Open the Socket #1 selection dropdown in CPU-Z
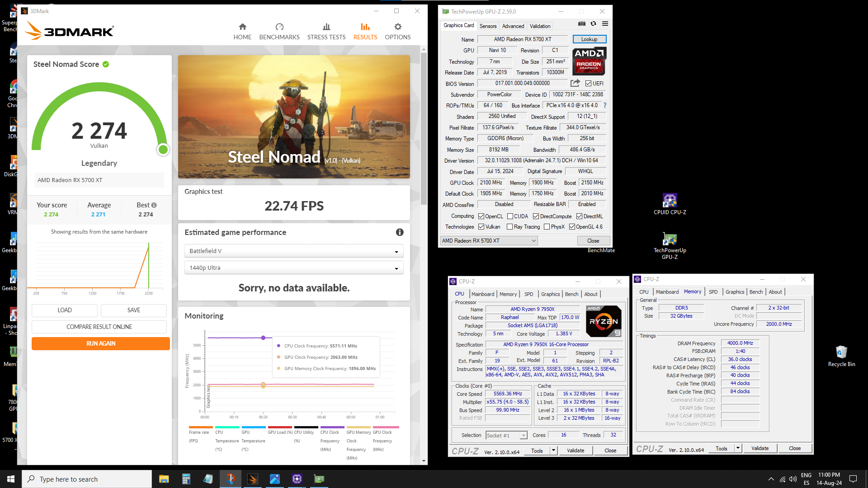 point(506,436)
